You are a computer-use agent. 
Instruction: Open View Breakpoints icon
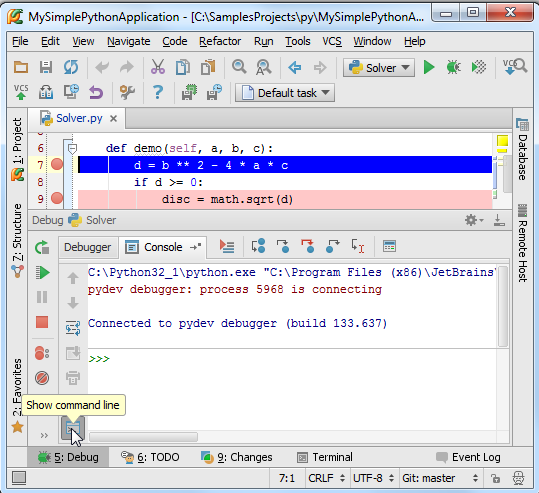(x=42, y=353)
